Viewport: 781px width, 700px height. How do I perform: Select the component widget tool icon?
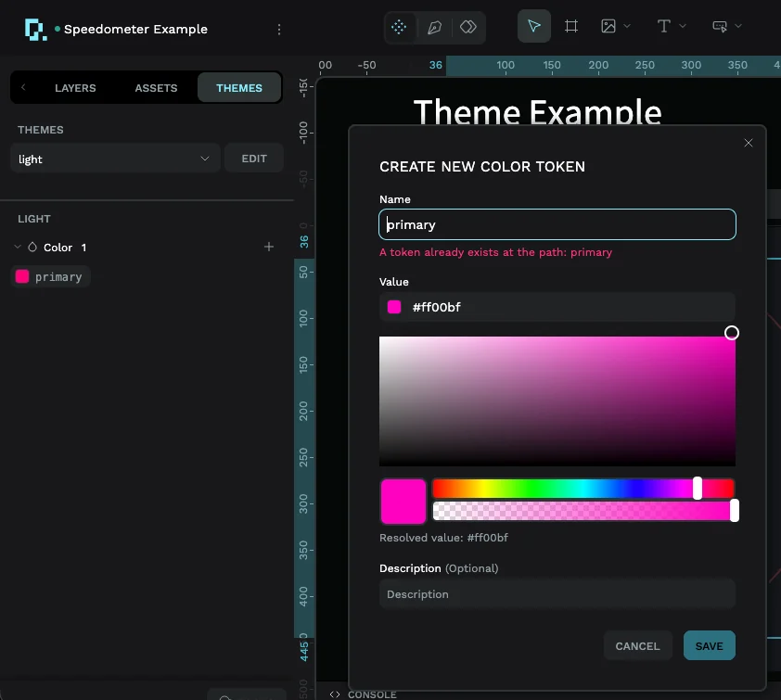tap(720, 26)
